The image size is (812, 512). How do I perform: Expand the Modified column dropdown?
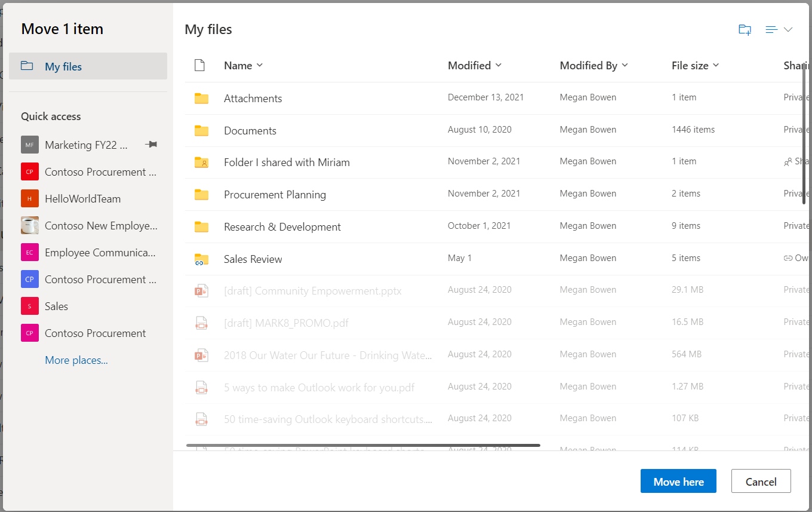(499, 66)
